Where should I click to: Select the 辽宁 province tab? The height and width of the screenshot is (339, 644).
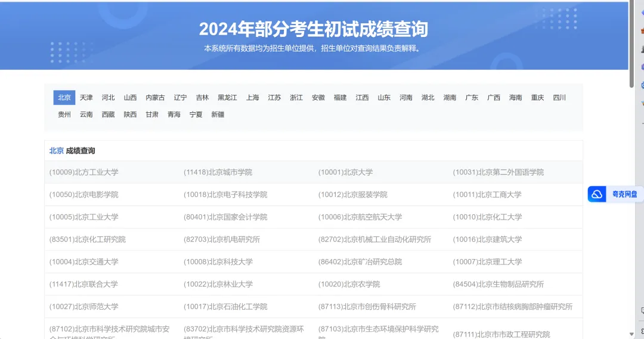click(x=180, y=97)
